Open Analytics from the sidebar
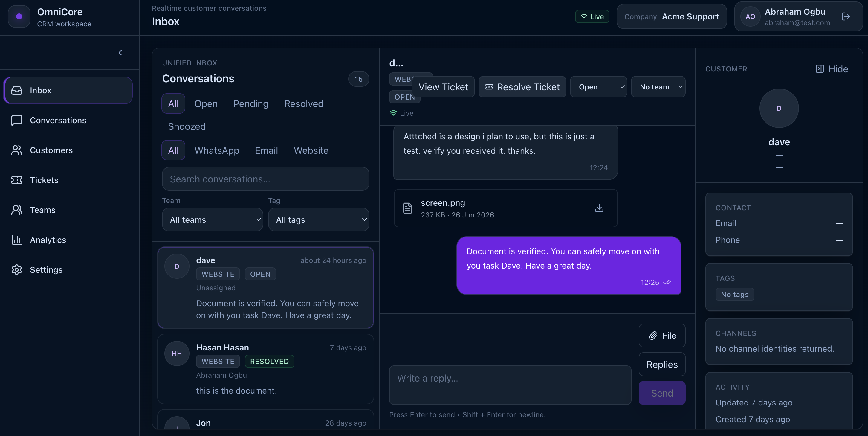 click(68, 240)
